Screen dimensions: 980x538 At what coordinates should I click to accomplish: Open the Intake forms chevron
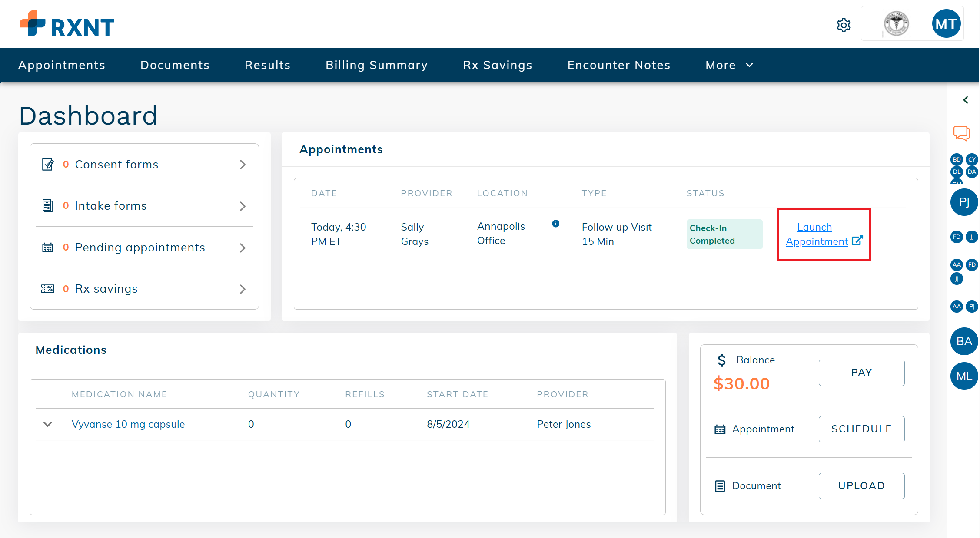tap(243, 206)
